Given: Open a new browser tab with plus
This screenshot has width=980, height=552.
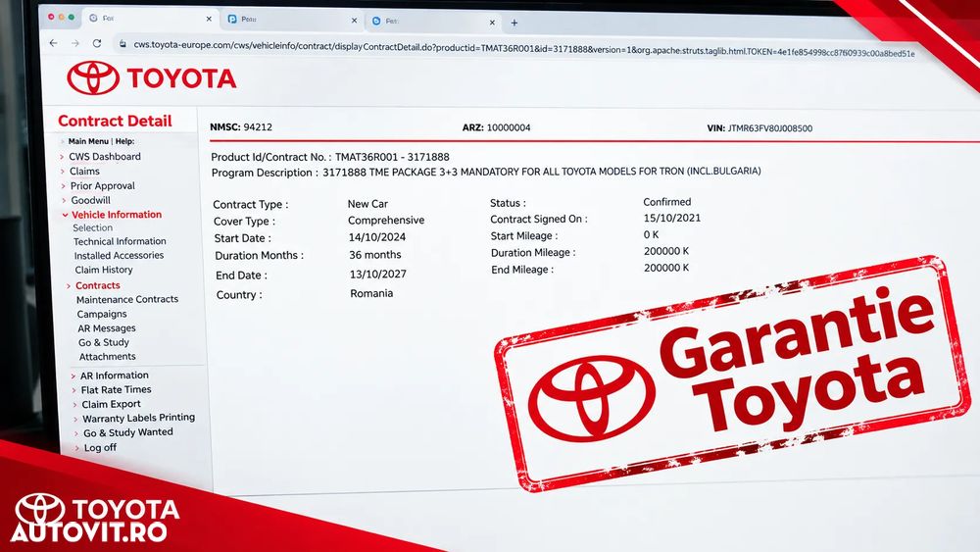Looking at the screenshot, I should [514, 23].
